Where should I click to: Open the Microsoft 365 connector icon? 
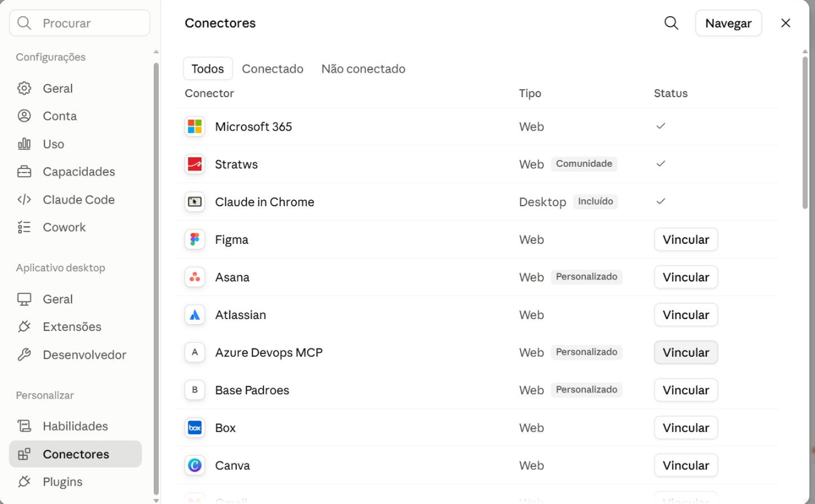coord(195,127)
